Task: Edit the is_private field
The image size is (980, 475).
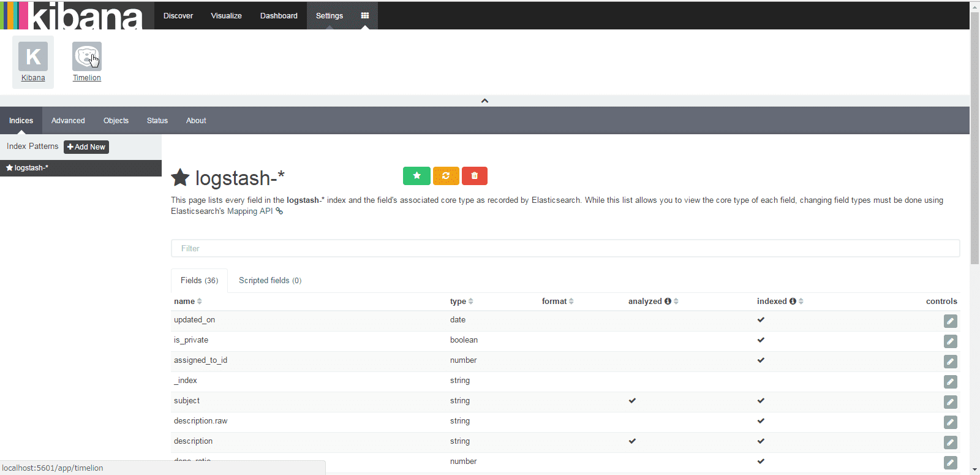Action: tap(951, 341)
